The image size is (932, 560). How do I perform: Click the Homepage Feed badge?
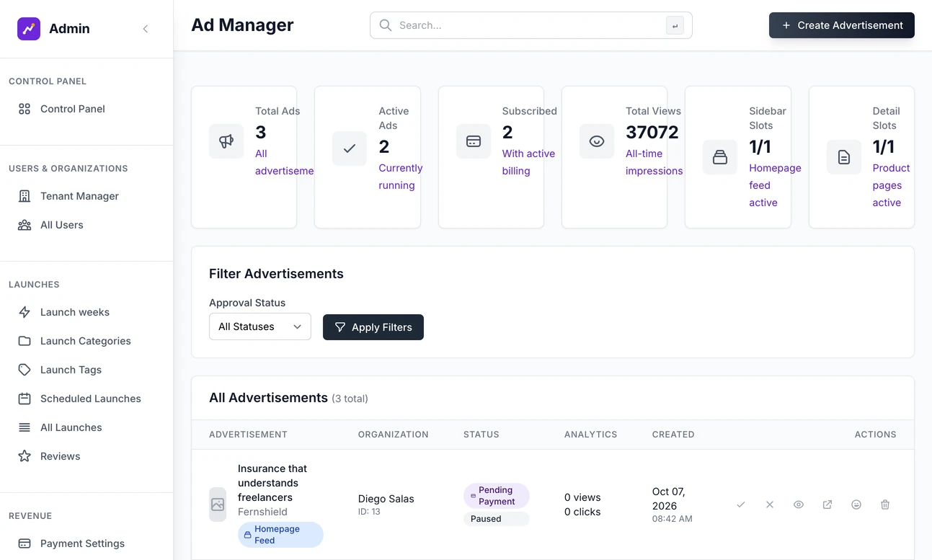(x=280, y=535)
